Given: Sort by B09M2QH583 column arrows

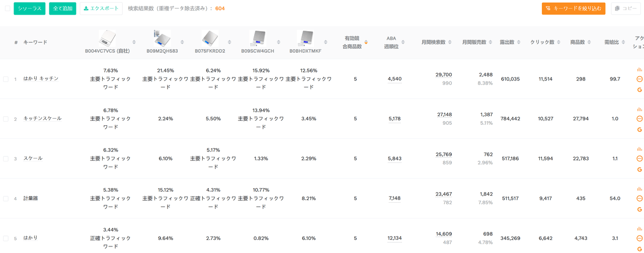Looking at the screenshot, I should point(181,42).
